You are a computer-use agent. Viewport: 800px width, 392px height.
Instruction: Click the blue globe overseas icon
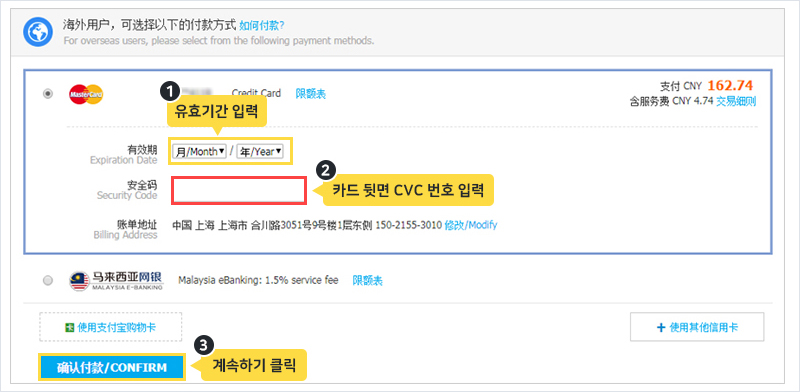(x=38, y=32)
